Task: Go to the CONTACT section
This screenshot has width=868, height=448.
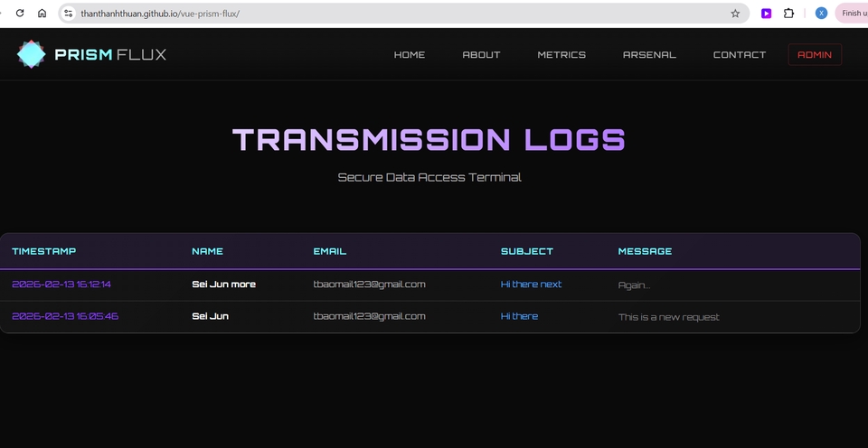Action: (x=740, y=55)
